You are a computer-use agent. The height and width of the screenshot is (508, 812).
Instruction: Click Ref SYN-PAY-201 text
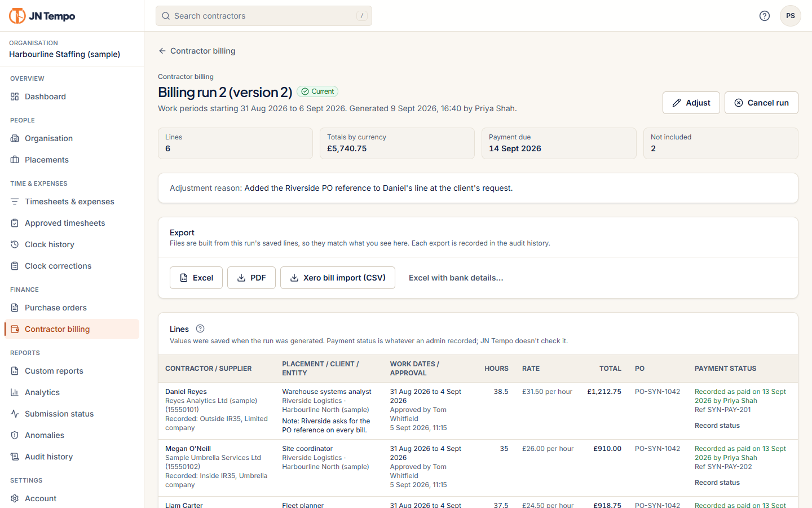[723, 410]
